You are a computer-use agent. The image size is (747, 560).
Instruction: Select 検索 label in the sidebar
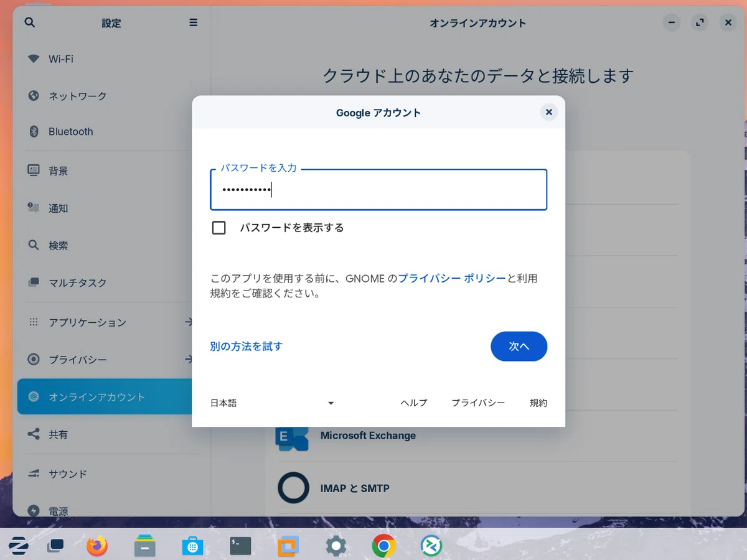point(59,245)
